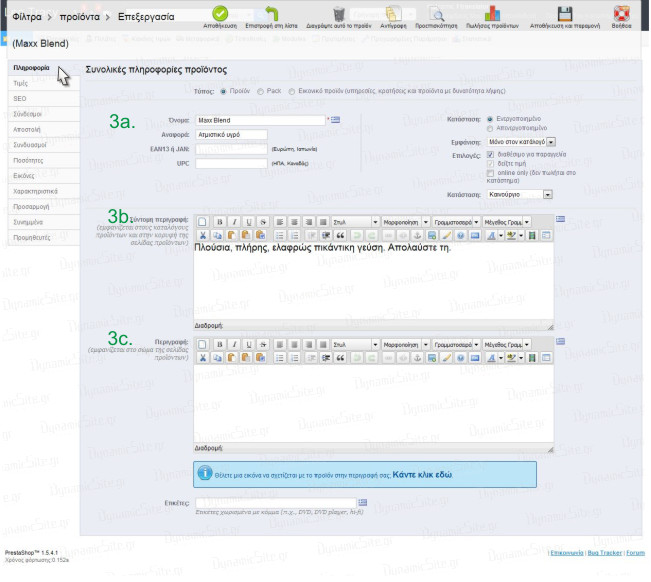Open the Στυλ dropdown in the Περιγραφή editor
This screenshot has width=651, height=582.
pos(355,345)
